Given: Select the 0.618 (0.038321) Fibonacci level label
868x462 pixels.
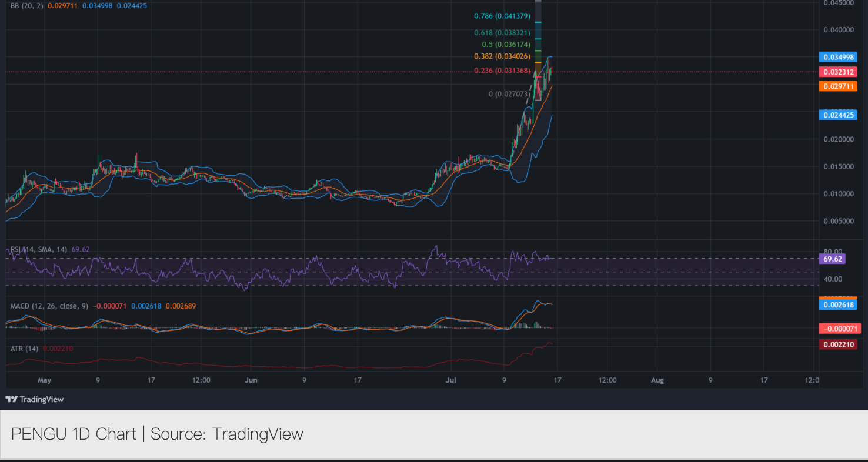Looking at the screenshot, I should (x=502, y=33).
